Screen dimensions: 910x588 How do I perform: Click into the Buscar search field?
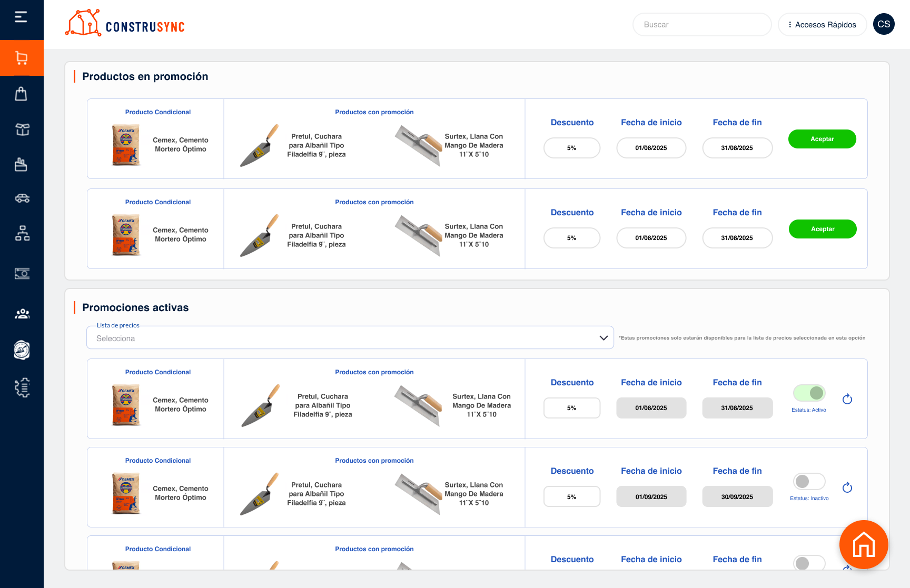pyautogui.click(x=702, y=25)
